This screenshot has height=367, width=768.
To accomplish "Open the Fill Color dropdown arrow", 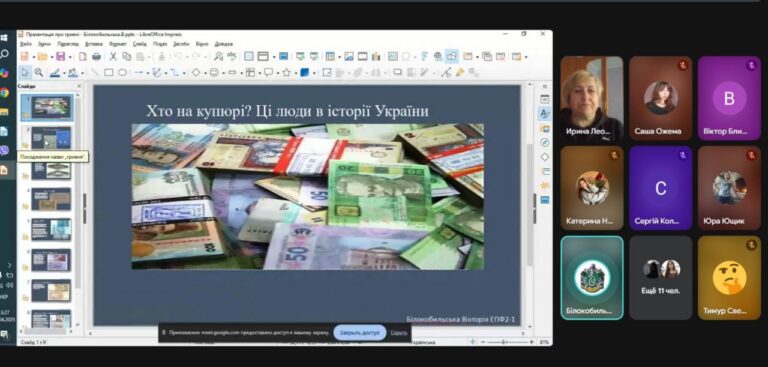I will [x=83, y=73].
